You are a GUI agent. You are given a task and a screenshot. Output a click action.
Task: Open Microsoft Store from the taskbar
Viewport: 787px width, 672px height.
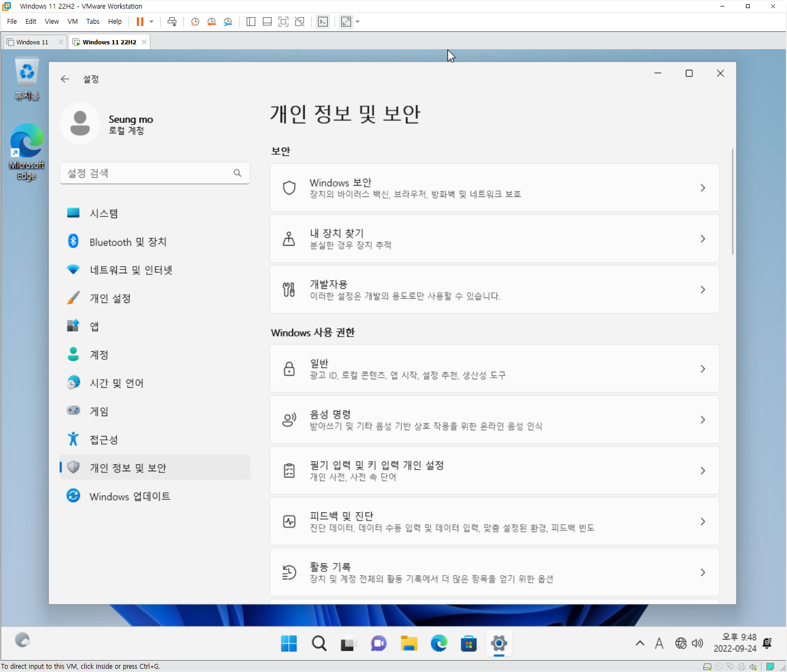coord(468,643)
